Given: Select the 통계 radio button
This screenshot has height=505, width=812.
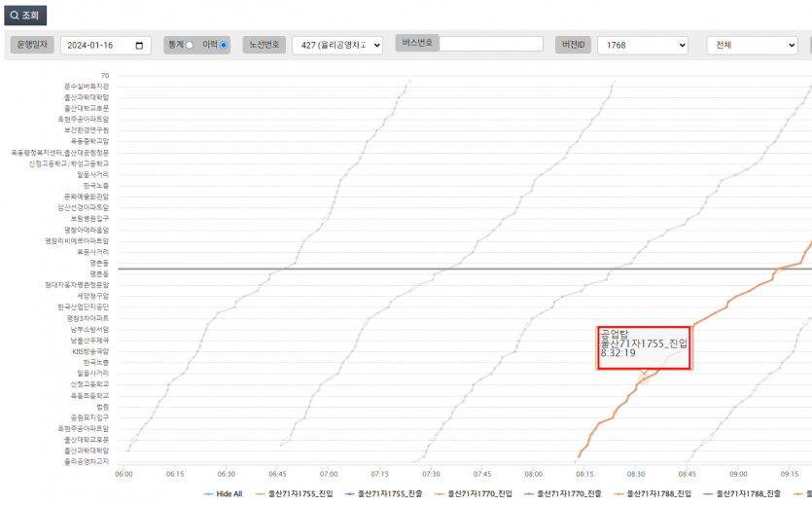Looking at the screenshot, I should coord(190,45).
